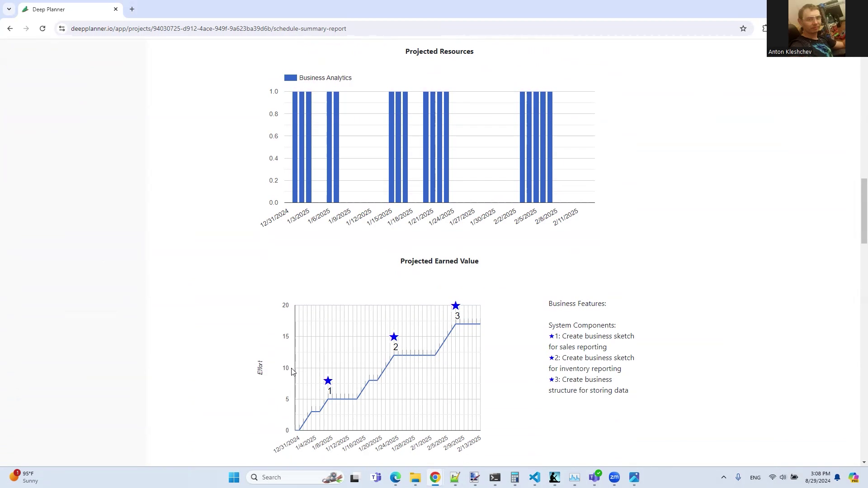The image size is (868, 488).
Task: Click the System Components: heading
Action: [x=582, y=325]
